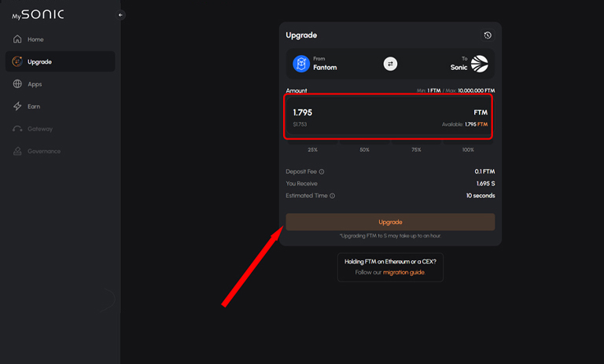Go to the Earn page
Screen dimensions: 604x364
coord(34,106)
